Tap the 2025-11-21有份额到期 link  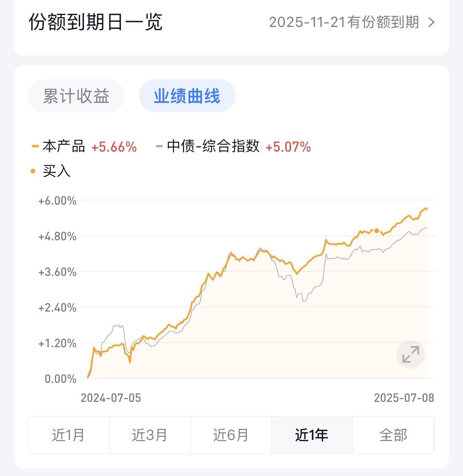(344, 23)
